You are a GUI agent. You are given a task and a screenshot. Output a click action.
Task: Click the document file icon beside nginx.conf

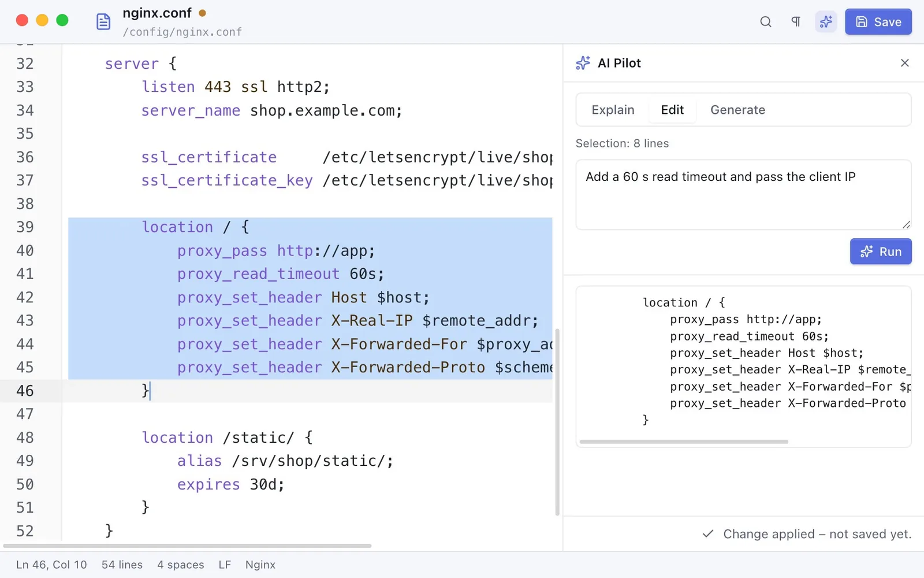click(x=103, y=22)
